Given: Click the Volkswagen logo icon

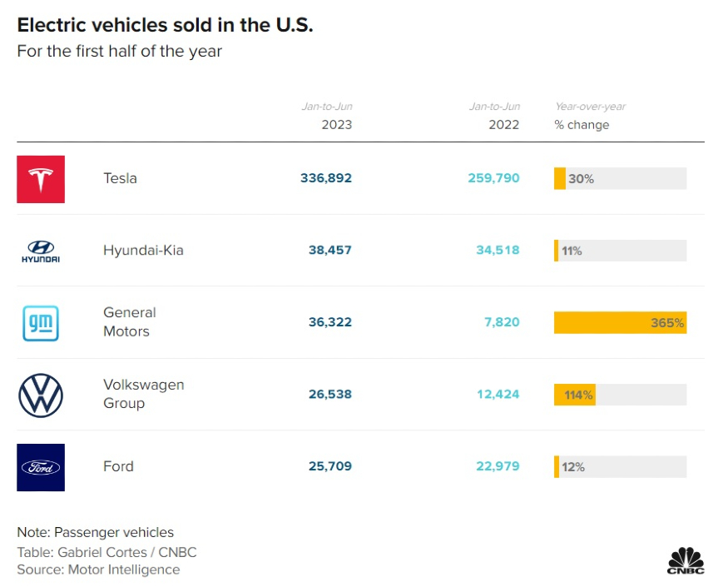Looking at the screenshot, I should tap(40, 395).
